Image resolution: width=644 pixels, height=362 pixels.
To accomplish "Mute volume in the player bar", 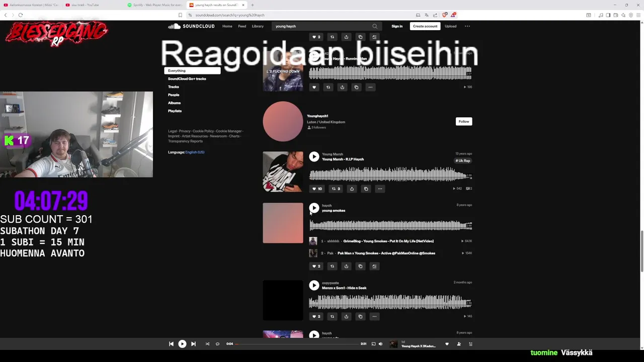I will [380, 344].
